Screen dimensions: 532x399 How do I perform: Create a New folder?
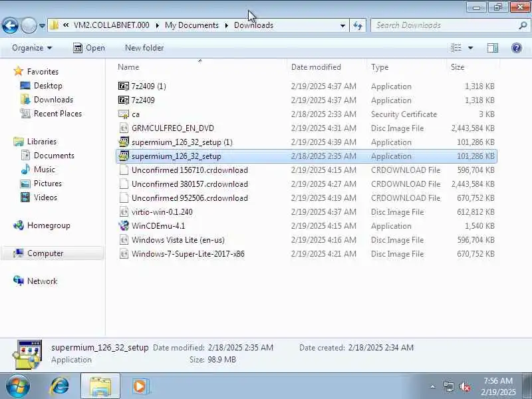pyautogui.click(x=144, y=48)
